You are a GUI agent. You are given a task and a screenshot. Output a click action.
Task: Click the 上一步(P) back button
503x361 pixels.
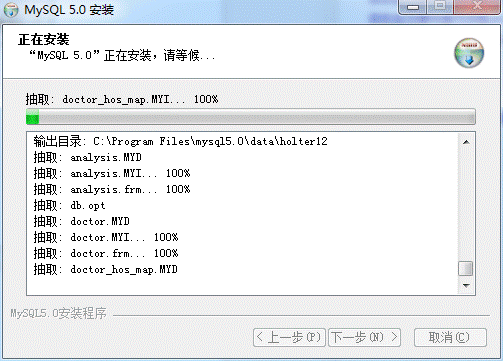[x=289, y=337]
